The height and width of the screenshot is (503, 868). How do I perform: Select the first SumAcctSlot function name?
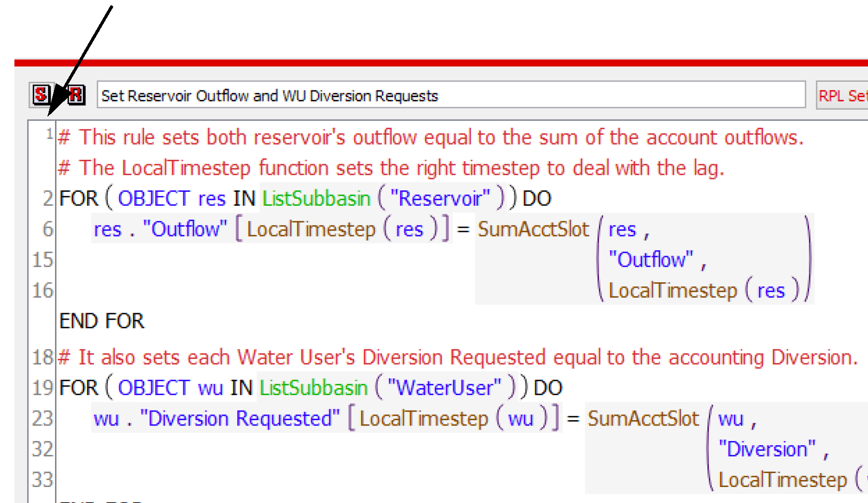tap(533, 229)
